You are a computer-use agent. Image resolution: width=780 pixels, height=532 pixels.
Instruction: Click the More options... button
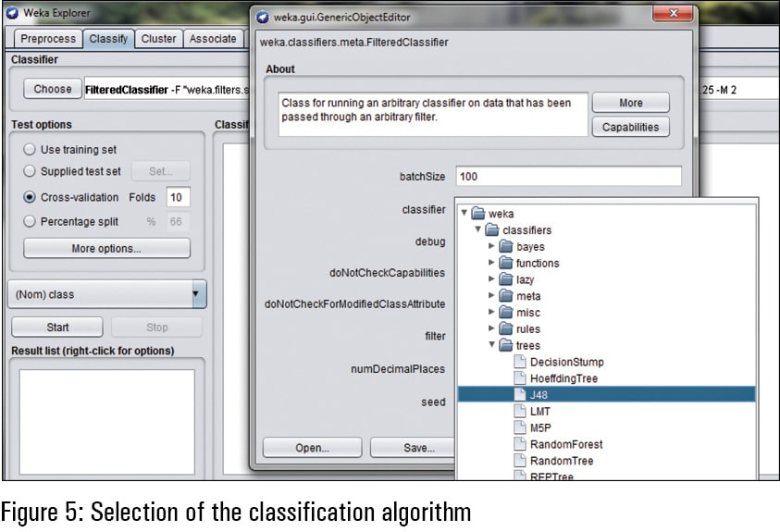tap(106, 248)
